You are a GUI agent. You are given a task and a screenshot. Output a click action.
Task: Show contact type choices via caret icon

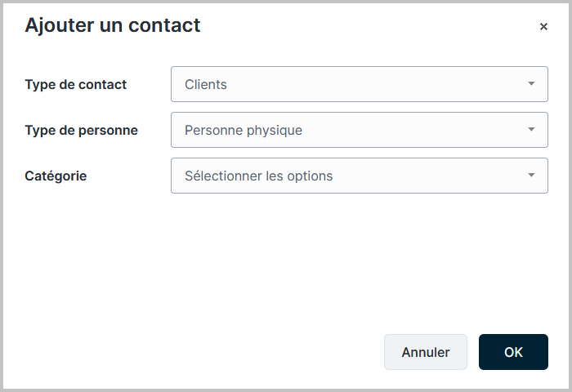pyautogui.click(x=531, y=84)
